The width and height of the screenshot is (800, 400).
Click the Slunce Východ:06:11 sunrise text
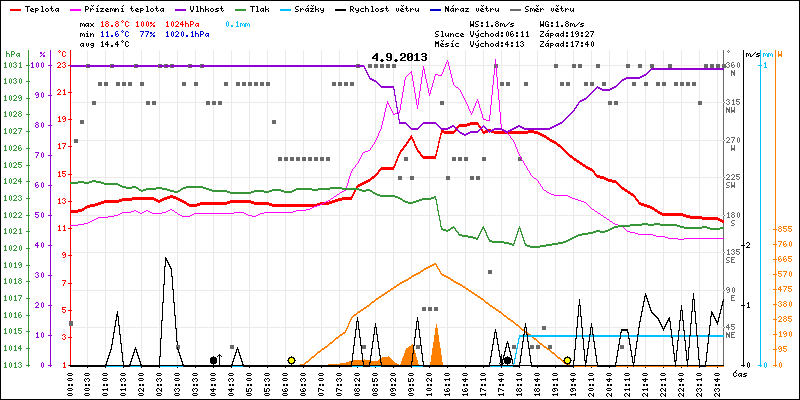pyautogui.click(x=482, y=34)
